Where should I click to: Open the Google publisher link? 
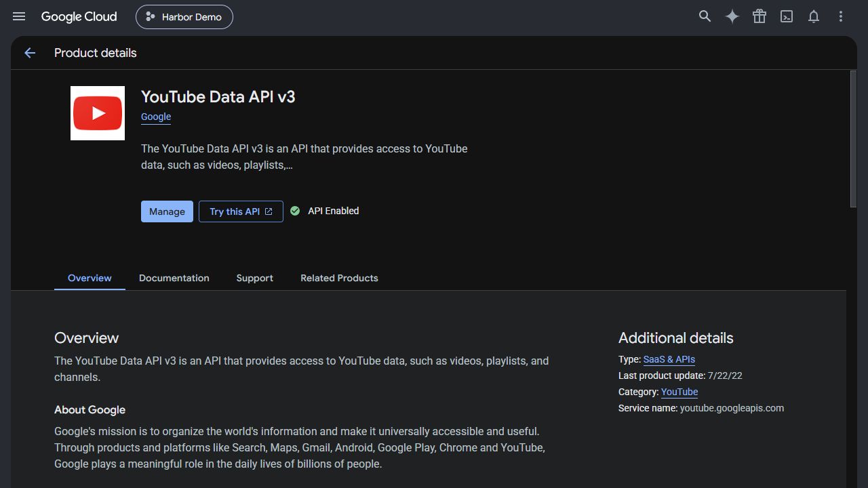156,117
